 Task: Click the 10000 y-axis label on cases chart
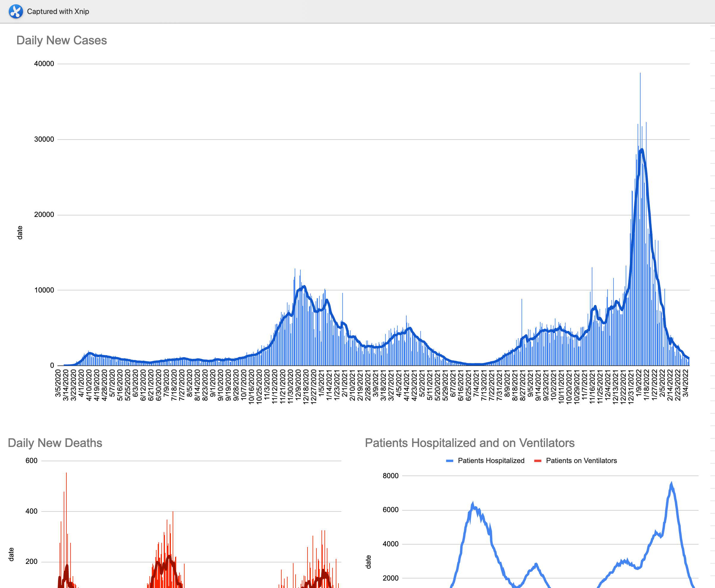44,290
